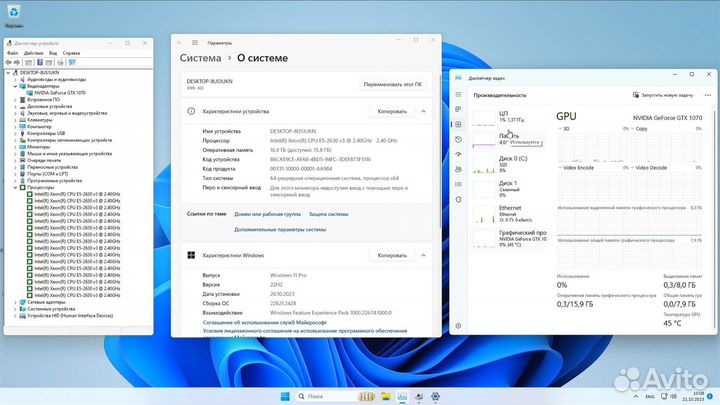Select Диск 1 performance item
Screen dimensions: 720x405
[509, 189]
